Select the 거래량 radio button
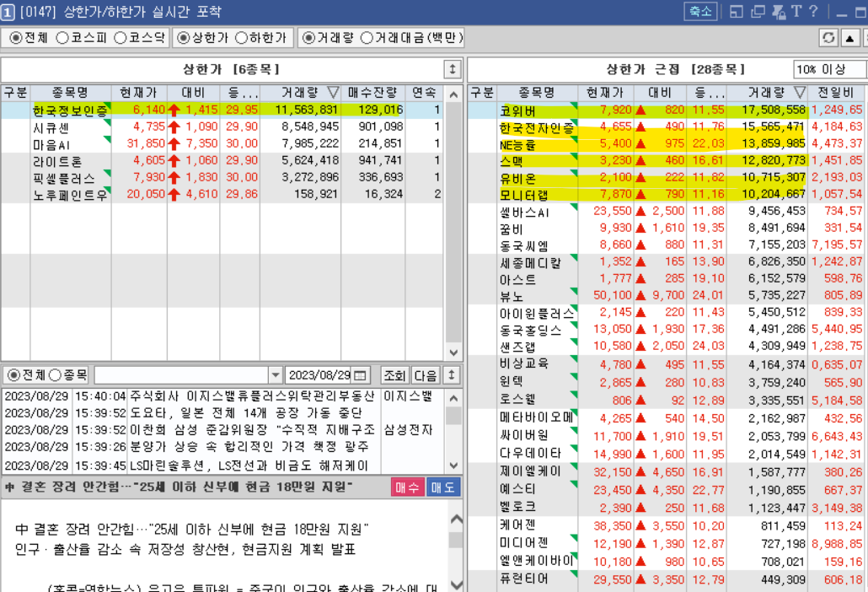Screen dimensions: 868x592 309,38
